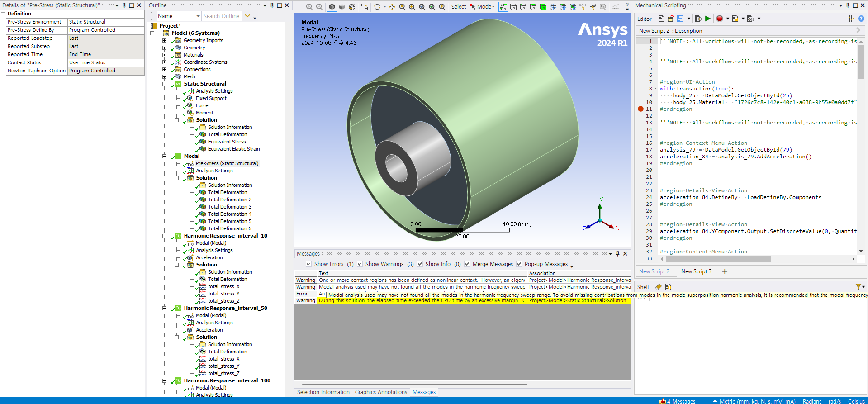
Task: Uncheck Show Errors in Messages
Action: pyautogui.click(x=308, y=264)
